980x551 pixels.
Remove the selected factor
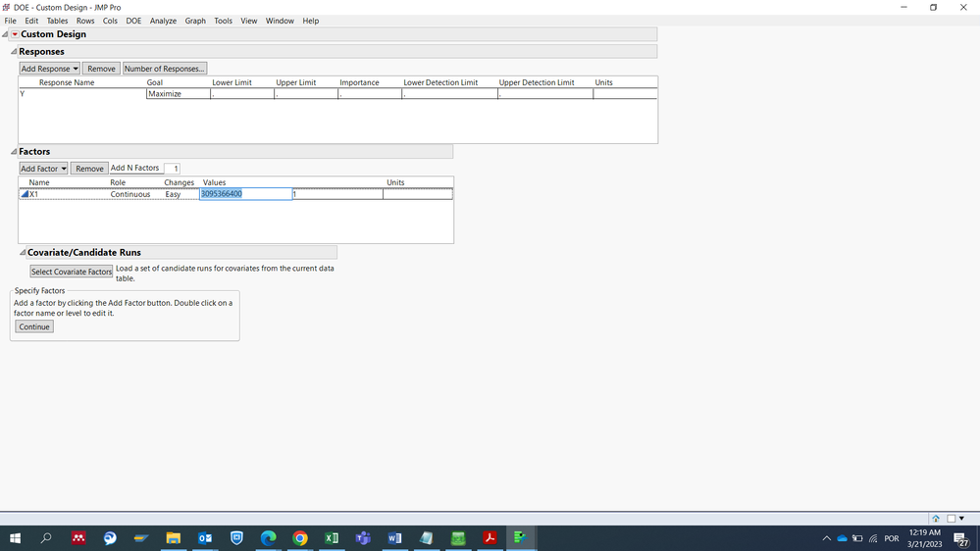(89, 169)
